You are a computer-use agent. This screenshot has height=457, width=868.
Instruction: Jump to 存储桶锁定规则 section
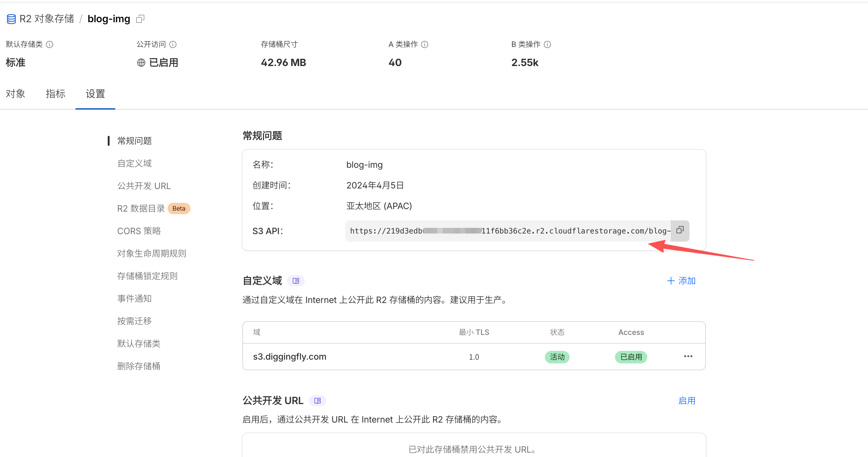[x=147, y=276]
